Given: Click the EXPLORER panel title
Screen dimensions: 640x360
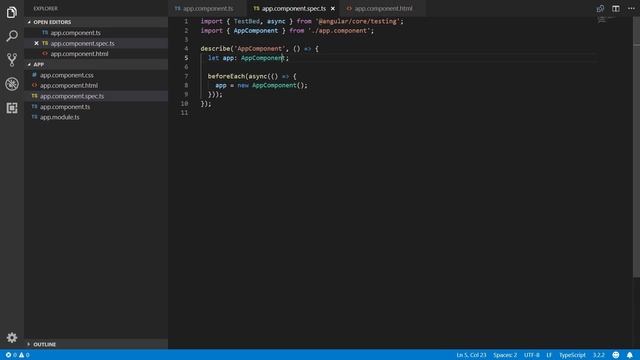Looking at the screenshot, I should (x=45, y=9).
